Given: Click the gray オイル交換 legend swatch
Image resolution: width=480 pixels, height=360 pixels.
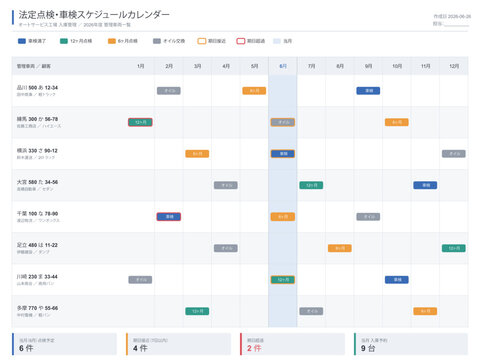Looking at the screenshot, I should 157,41.
